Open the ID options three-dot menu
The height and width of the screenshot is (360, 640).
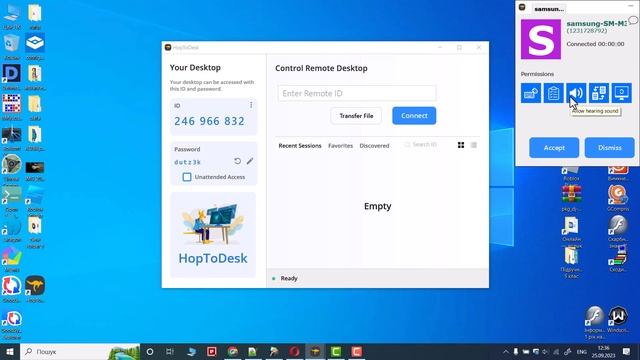click(x=251, y=105)
